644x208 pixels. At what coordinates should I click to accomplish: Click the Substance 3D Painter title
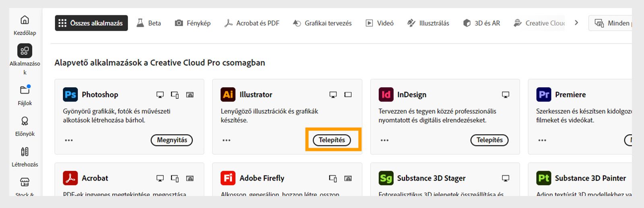[590, 178]
